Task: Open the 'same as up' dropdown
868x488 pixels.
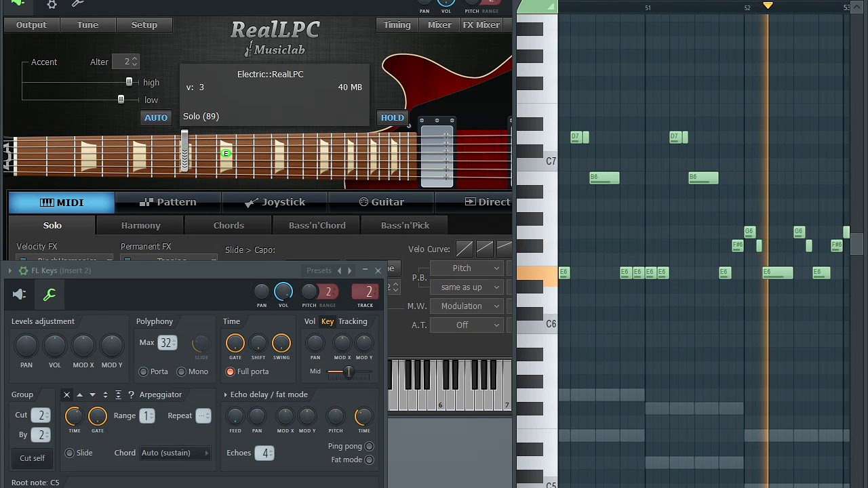Action: click(467, 287)
